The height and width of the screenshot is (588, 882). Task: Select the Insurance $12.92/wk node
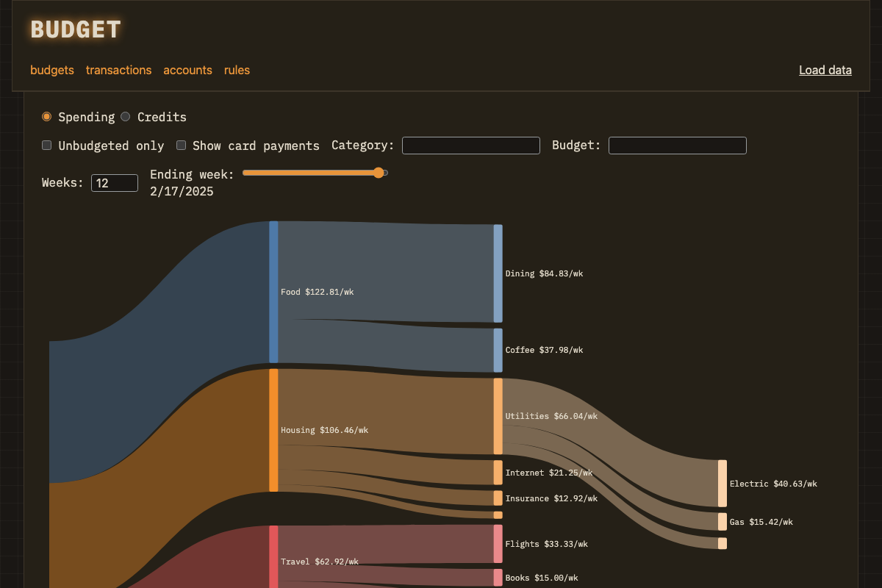[x=498, y=498]
